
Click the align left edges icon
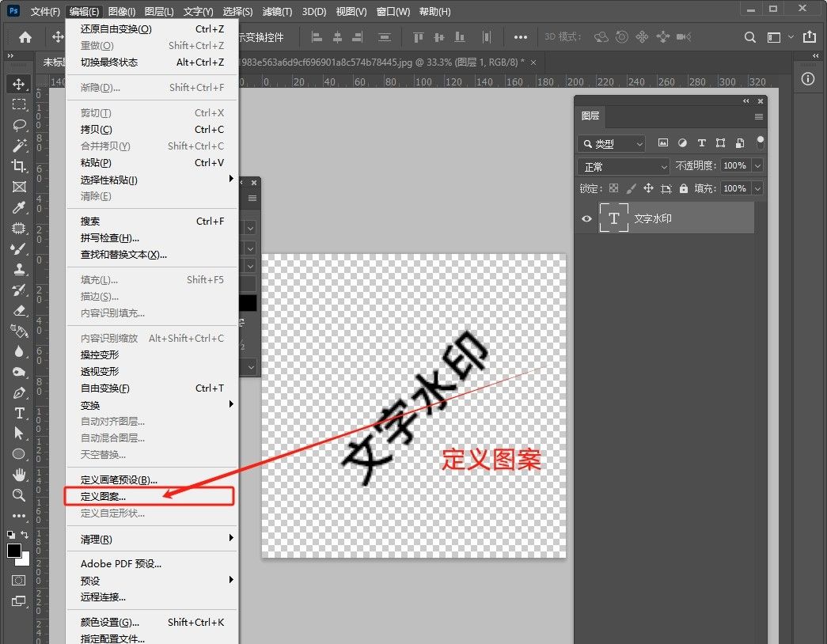pos(317,37)
